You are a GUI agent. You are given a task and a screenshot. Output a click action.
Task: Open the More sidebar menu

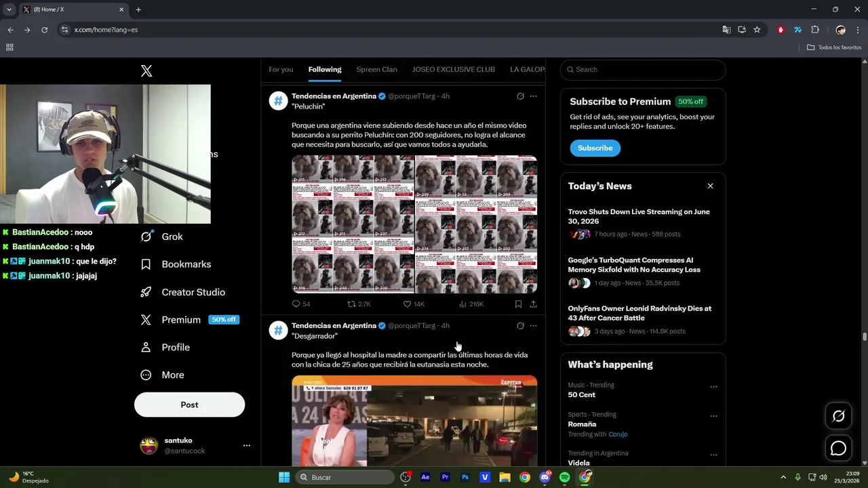162,375
